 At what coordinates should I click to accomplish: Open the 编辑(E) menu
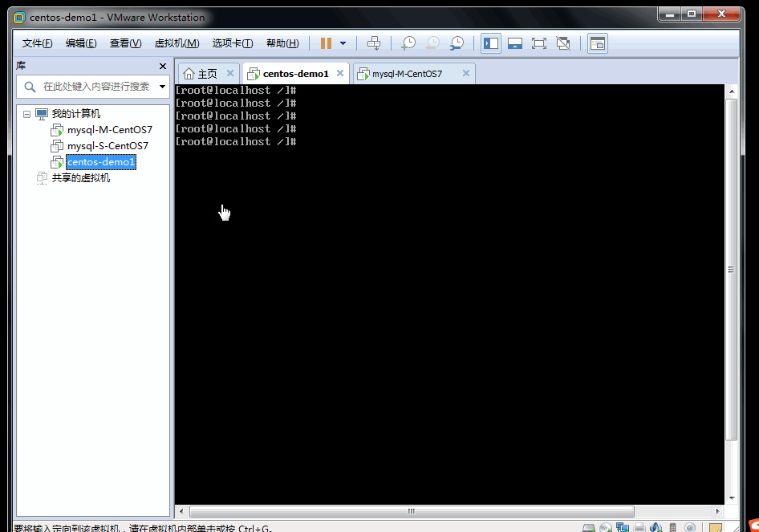(81, 43)
